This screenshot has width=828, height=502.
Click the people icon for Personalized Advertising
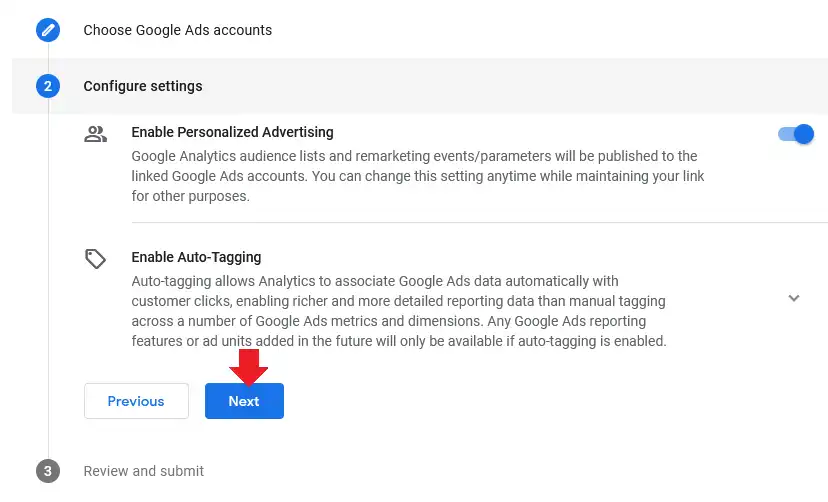coord(96,134)
